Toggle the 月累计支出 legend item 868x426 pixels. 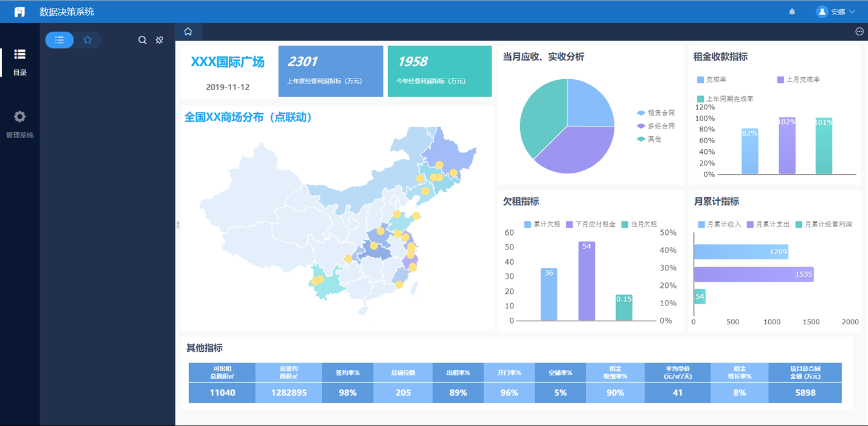(768, 225)
